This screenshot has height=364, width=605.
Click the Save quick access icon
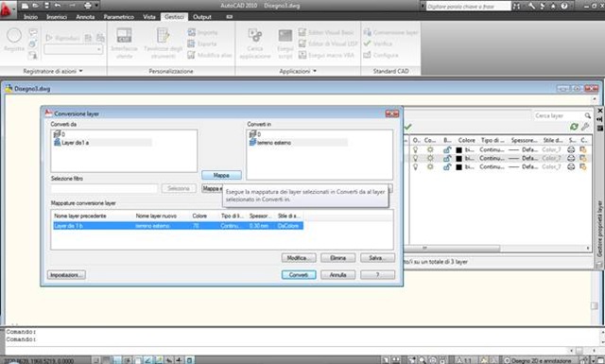click(x=46, y=6)
